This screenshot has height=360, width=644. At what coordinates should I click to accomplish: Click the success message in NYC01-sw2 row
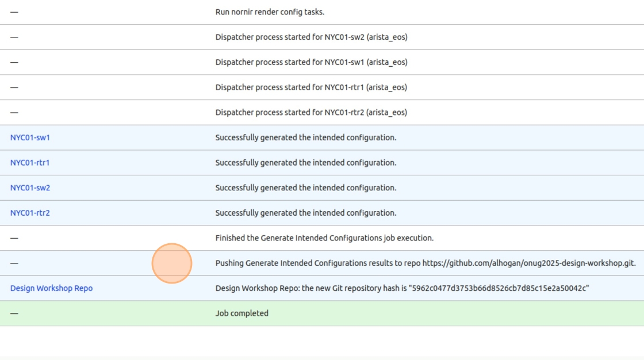[x=305, y=188]
